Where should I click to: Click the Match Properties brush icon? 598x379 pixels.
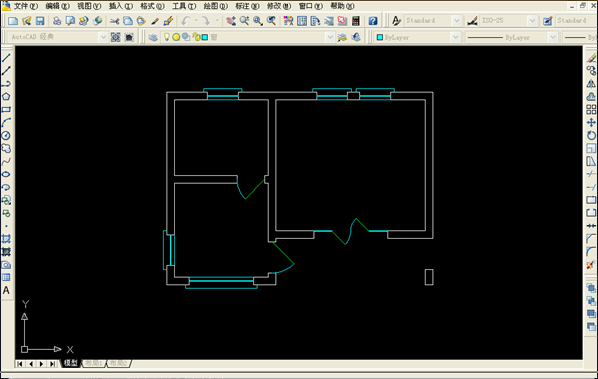point(154,21)
